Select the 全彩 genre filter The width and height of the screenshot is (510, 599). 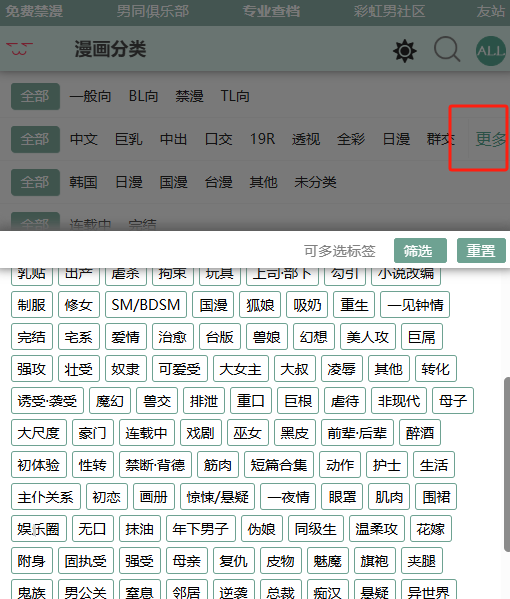tap(351, 139)
